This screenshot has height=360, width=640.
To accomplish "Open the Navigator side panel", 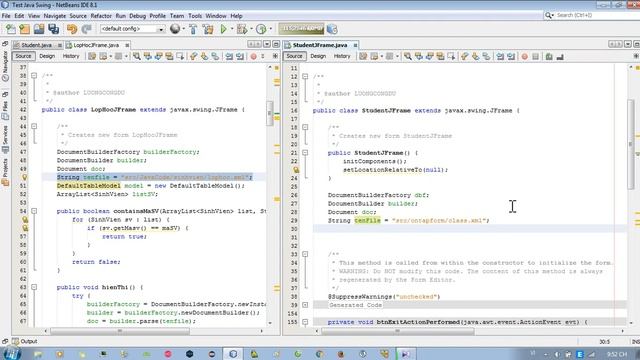I will (x=5, y=65).
